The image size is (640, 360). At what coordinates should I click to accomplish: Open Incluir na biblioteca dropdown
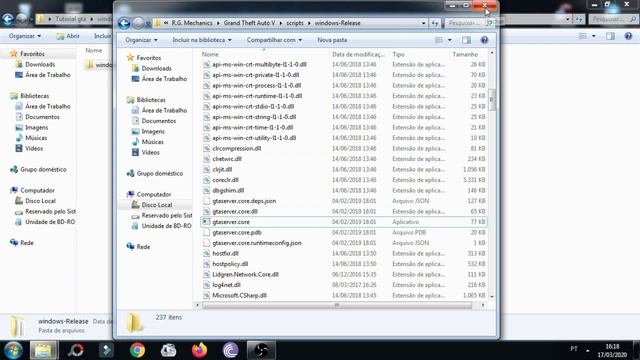coord(202,40)
